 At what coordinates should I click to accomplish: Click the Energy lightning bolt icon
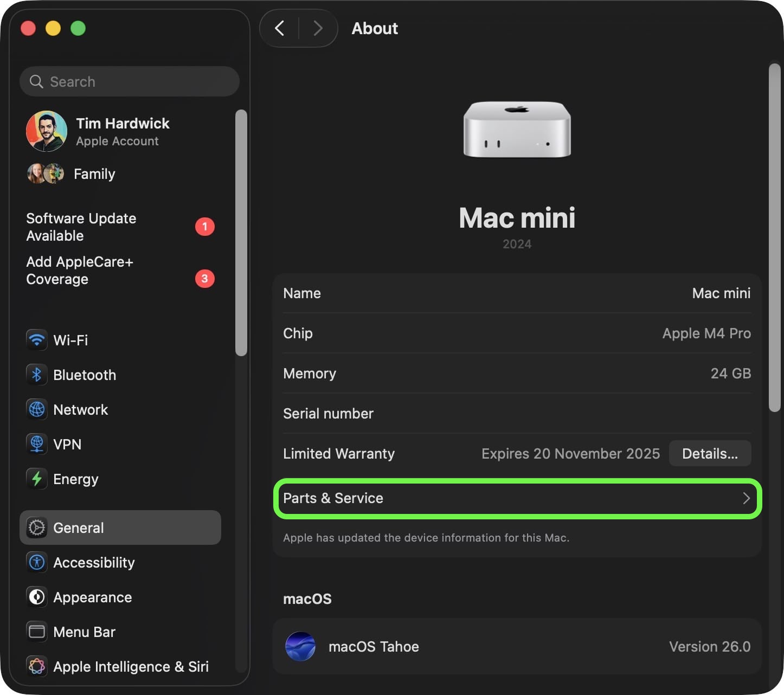pyautogui.click(x=37, y=479)
